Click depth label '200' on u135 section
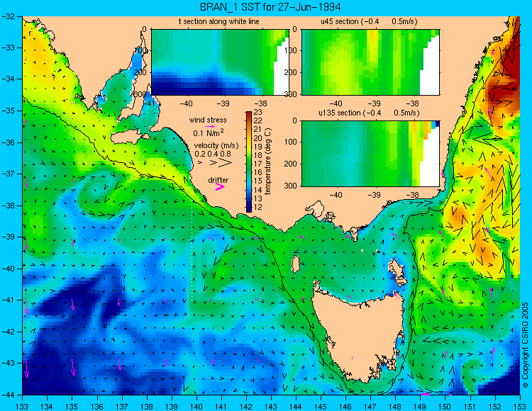 (x=291, y=164)
